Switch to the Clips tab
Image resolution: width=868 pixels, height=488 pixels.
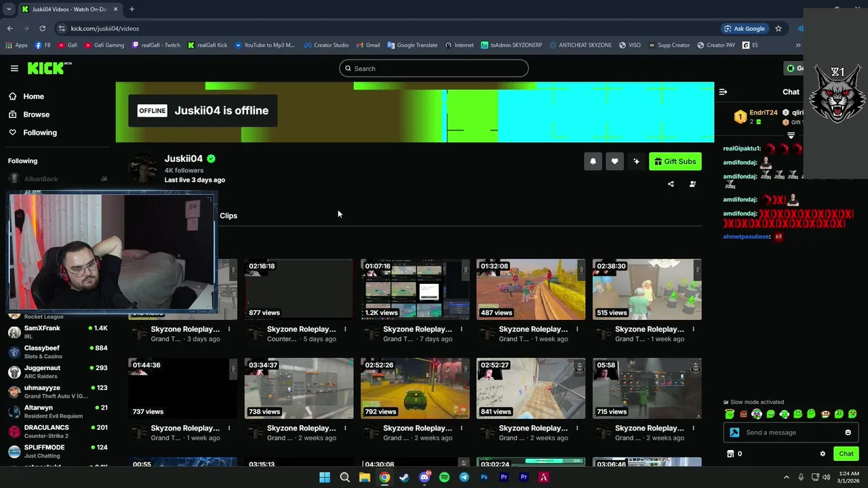click(229, 216)
